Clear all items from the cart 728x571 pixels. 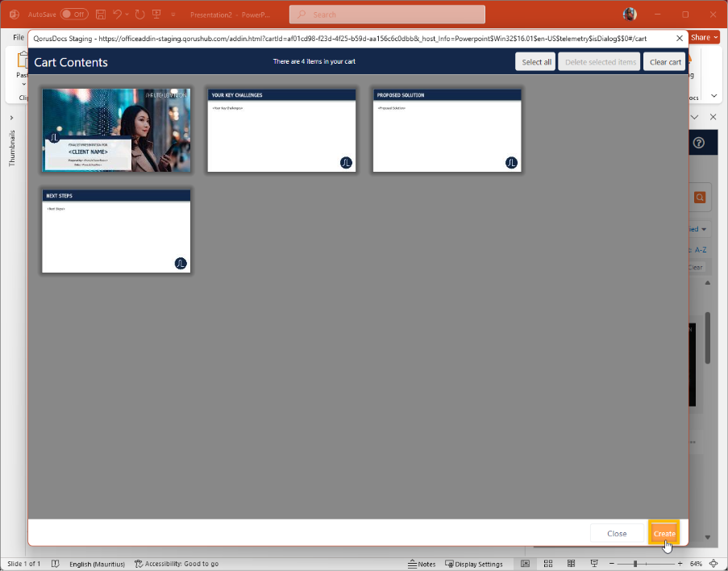[664, 61]
